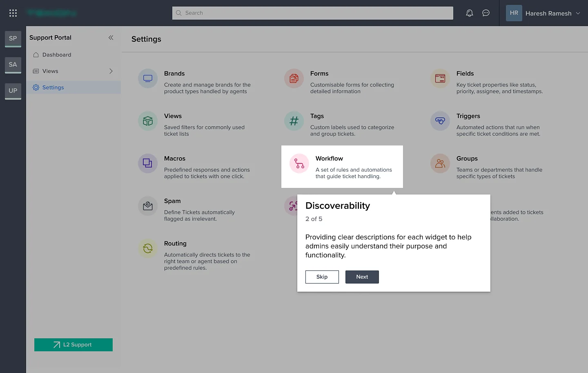Open the Groups settings title
This screenshot has height=373, width=588.
click(467, 159)
